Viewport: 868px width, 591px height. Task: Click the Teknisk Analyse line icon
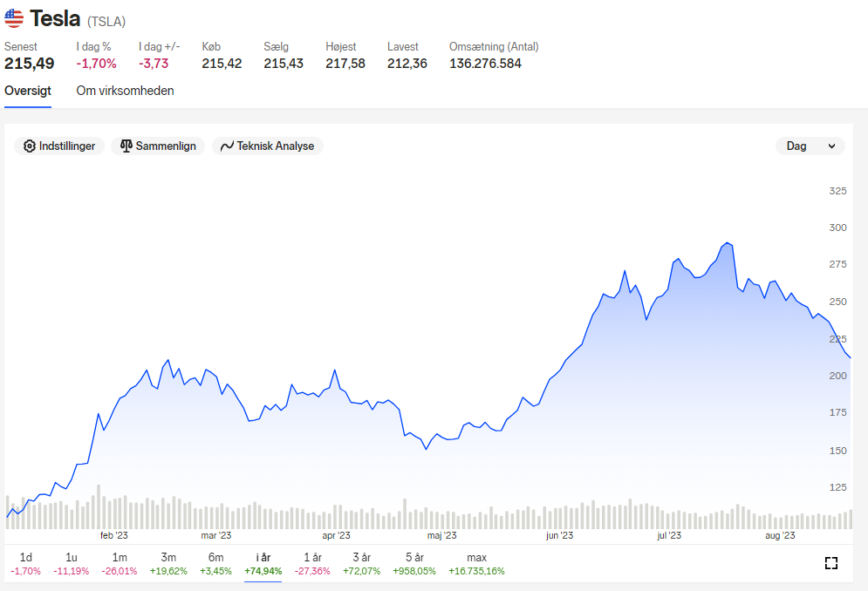[227, 146]
